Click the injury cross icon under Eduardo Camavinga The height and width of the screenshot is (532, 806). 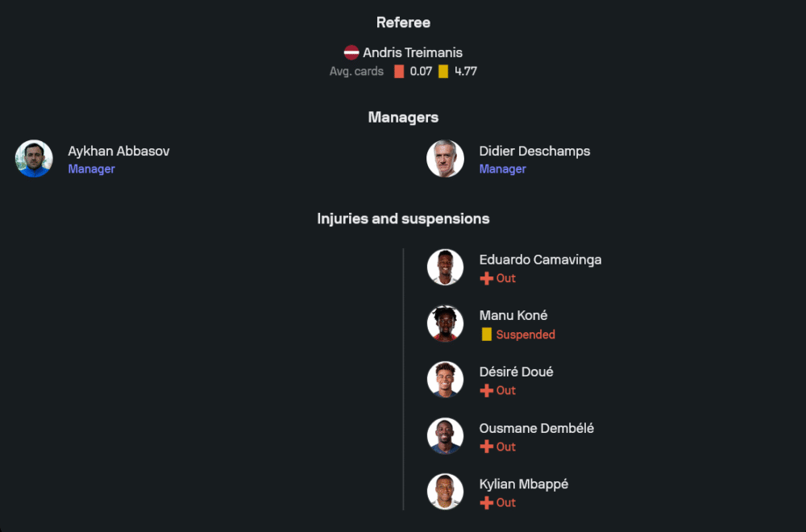point(486,279)
